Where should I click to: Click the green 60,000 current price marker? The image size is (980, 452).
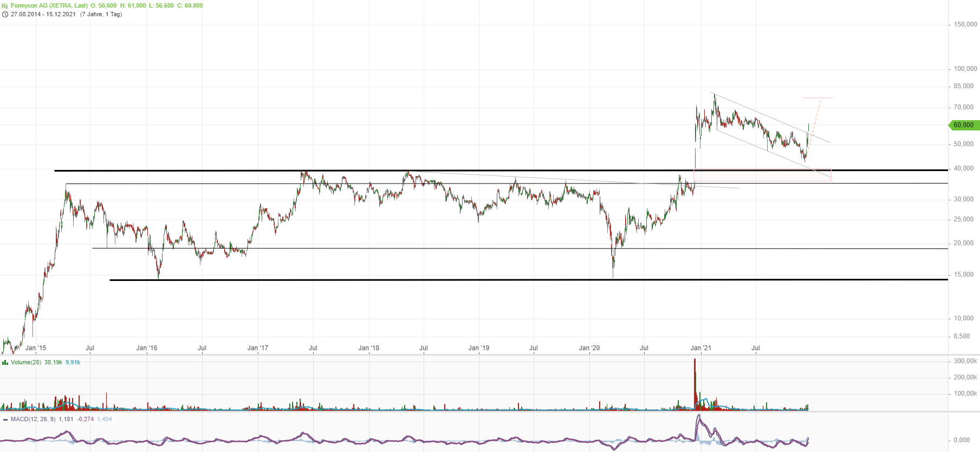click(964, 125)
